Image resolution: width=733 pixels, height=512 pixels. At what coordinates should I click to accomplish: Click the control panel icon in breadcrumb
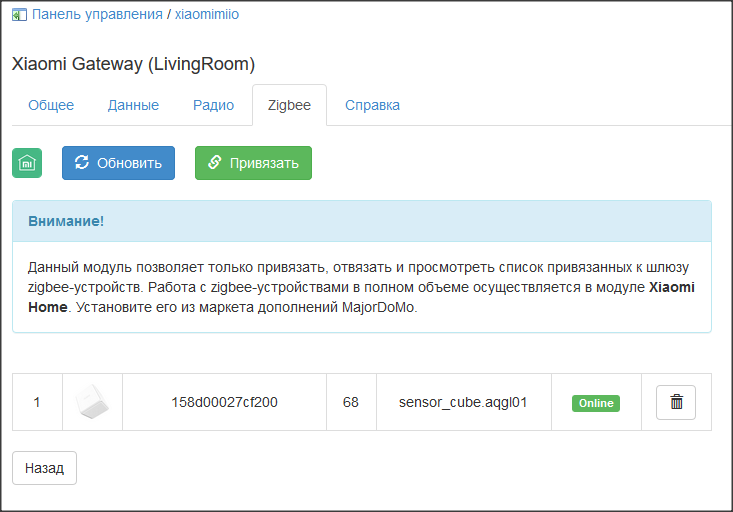point(20,15)
